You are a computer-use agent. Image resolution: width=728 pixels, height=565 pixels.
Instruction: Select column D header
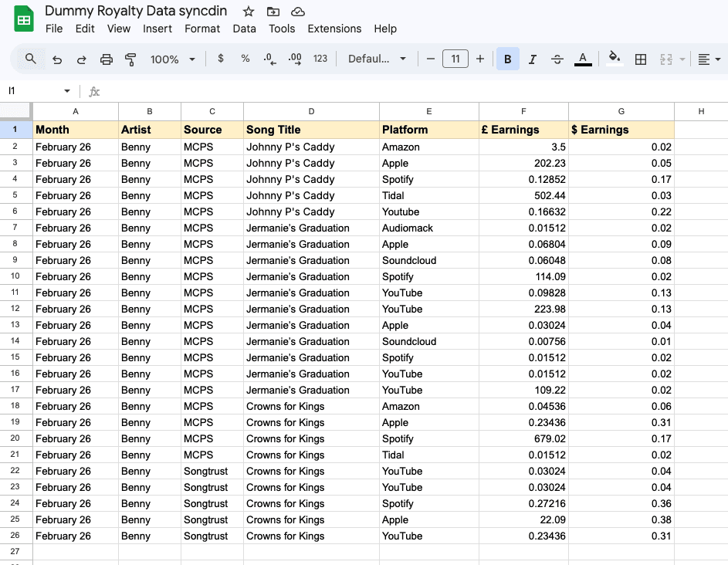pos(312,111)
